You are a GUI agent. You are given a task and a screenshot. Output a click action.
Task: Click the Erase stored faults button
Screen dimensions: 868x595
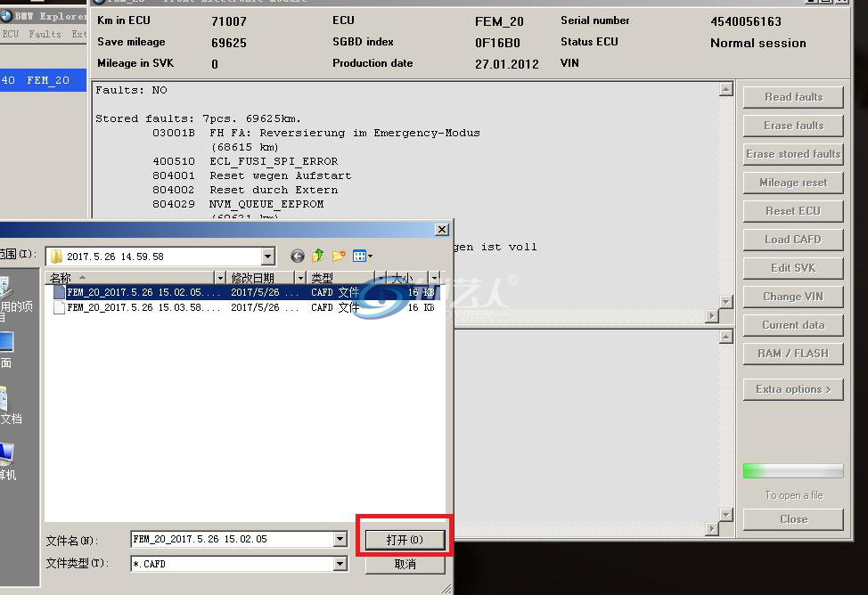793,154
